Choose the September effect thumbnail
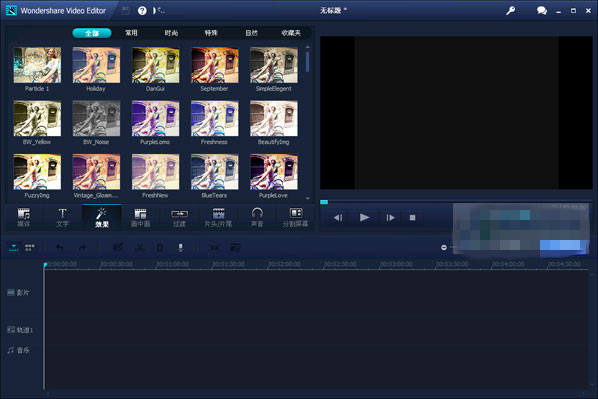Viewport: 598px width, 399px height. (x=214, y=65)
